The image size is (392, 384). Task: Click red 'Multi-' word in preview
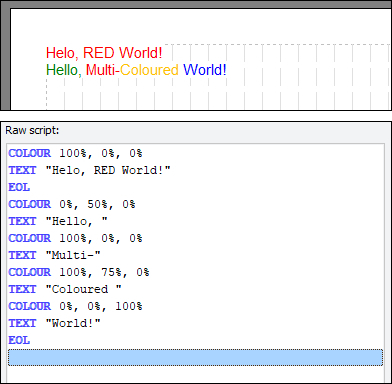click(103, 70)
